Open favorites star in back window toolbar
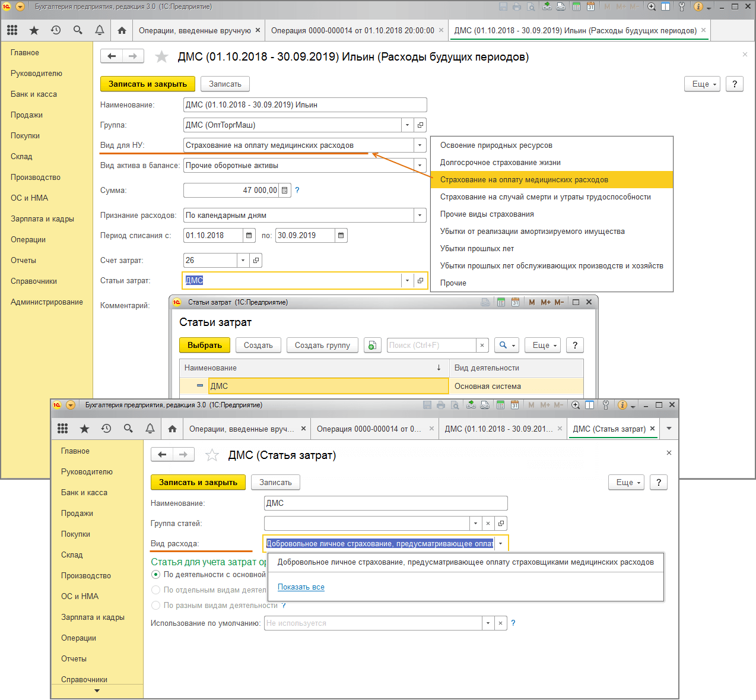This screenshot has width=756, height=700. [34, 30]
